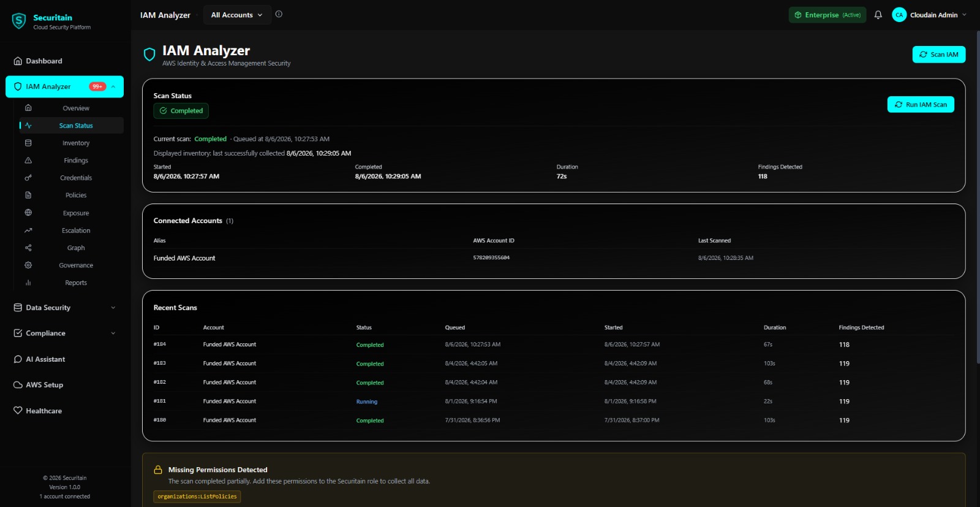Click the IAM Analyzer heading shield icon
This screenshot has width=980, height=507.
click(x=149, y=55)
